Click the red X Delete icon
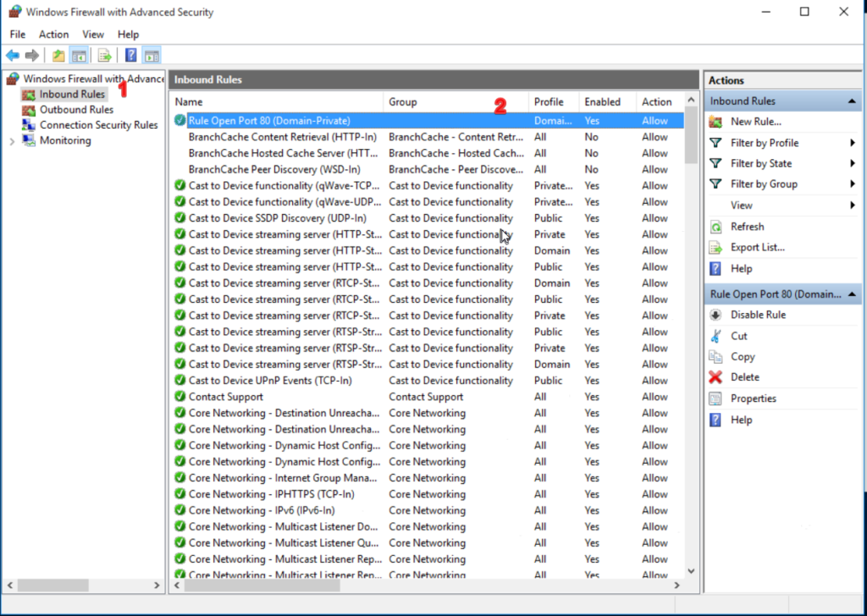 coord(715,377)
